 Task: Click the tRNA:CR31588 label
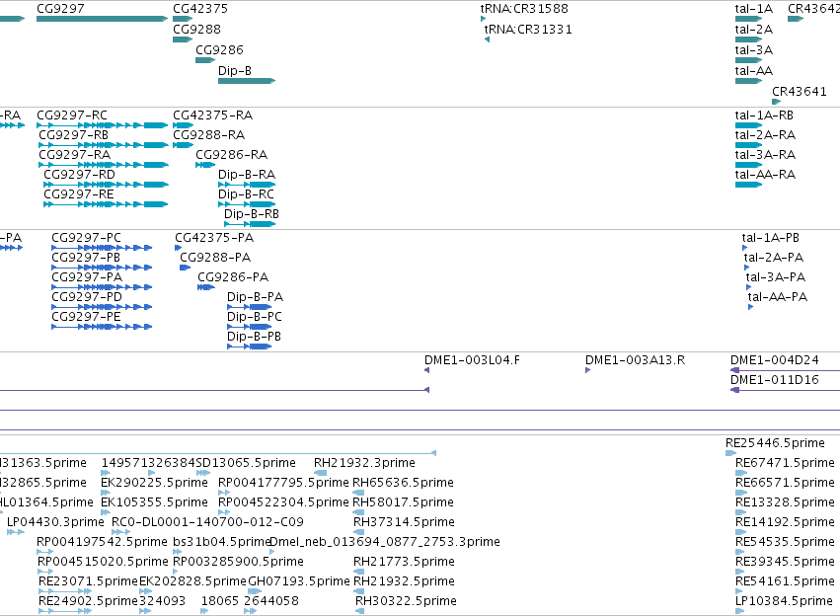point(524,9)
